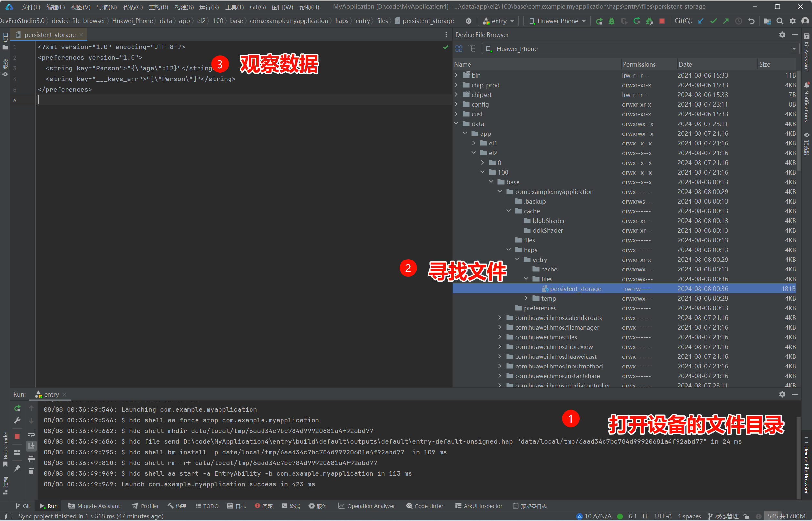Screen dimensions: 812x521
Task: Clear the run console with the trash icon
Action: tap(31, 471)
